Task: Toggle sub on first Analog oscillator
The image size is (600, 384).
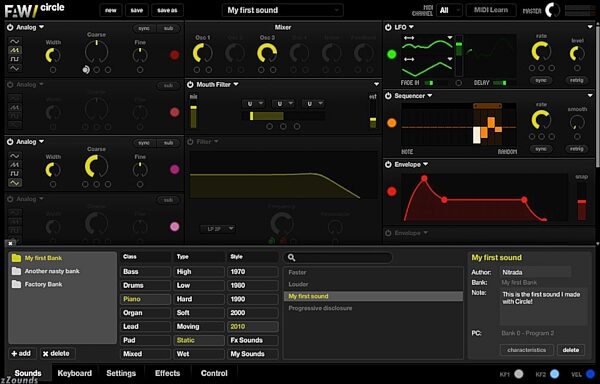Action: (x=168, y=28)
